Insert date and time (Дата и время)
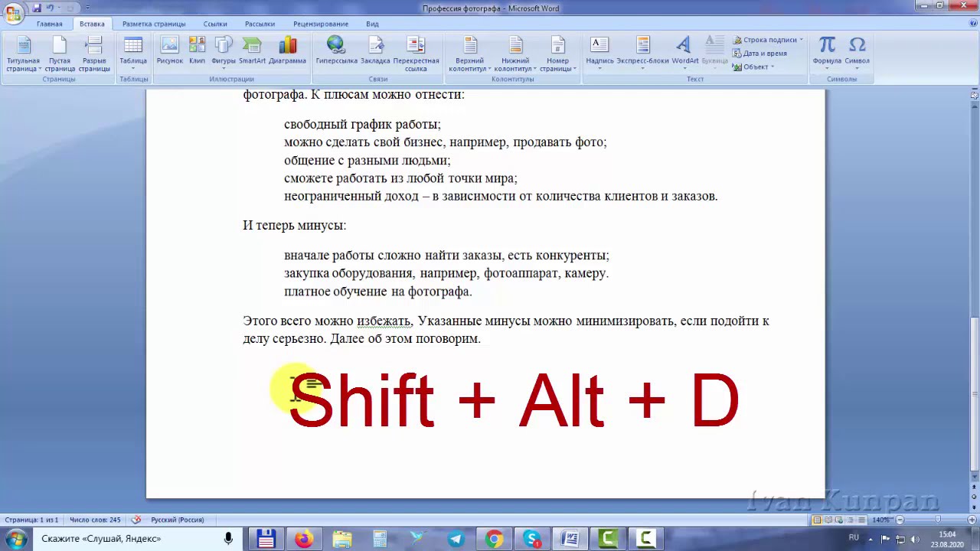The width and height of the screenshot is (980, 551). coord(759,54)
